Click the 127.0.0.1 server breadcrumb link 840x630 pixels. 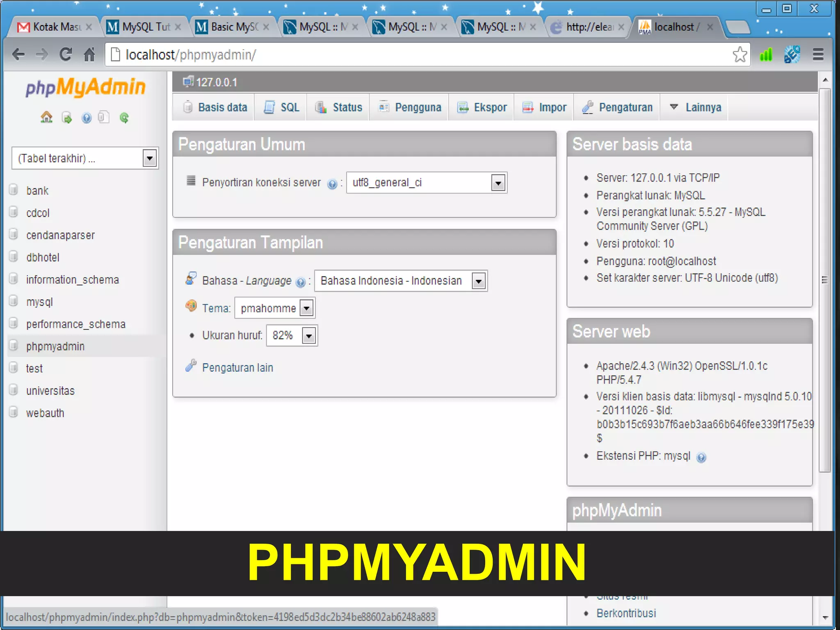point(217,82)
